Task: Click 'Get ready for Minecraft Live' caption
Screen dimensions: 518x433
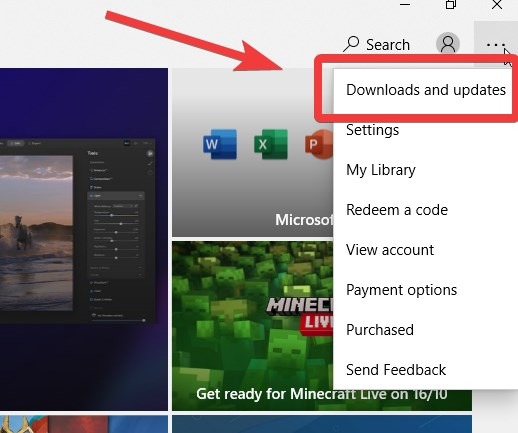Action: (322, 394)
